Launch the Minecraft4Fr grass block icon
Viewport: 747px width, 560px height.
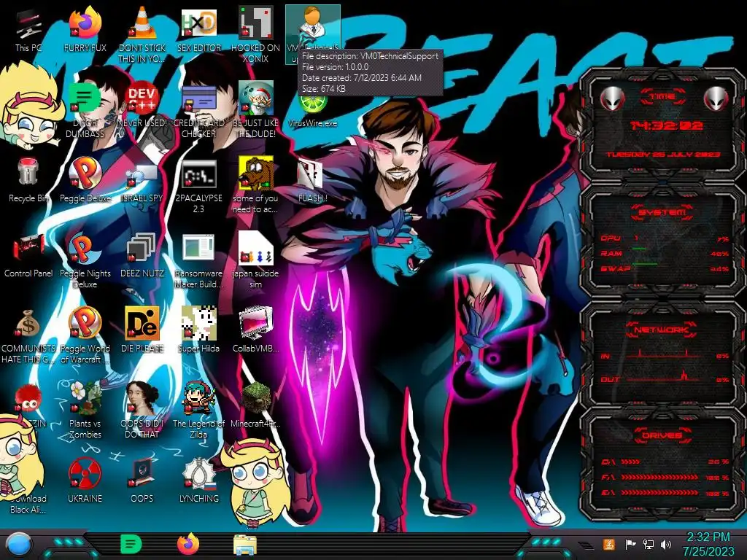(256, 405)
